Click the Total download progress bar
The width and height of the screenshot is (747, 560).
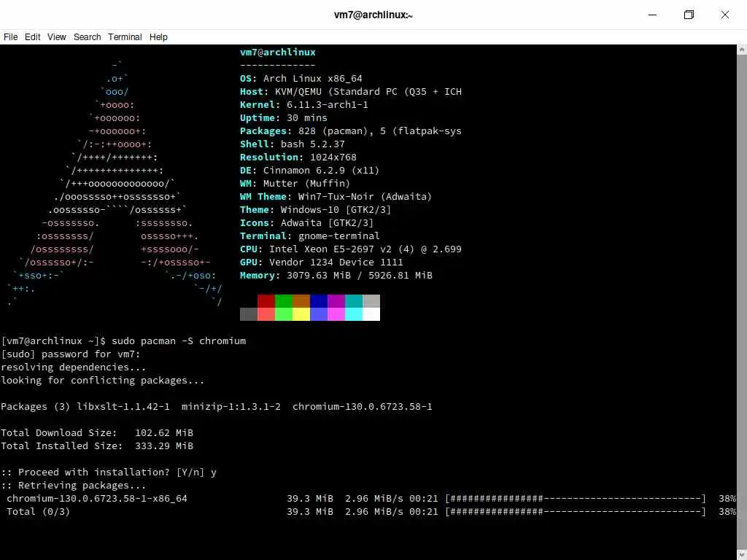click(576, 512)
